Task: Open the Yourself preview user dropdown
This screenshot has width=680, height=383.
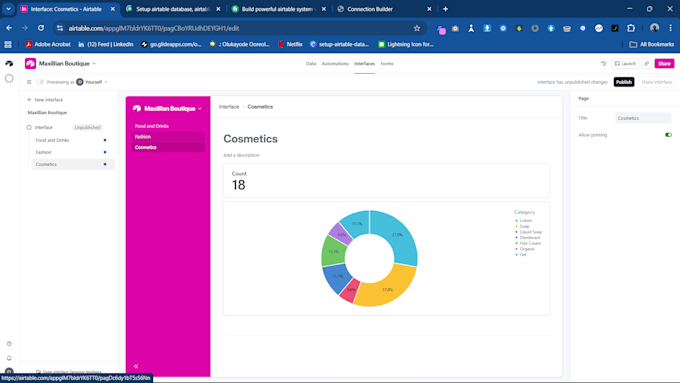Action: (x=92, y=82)
